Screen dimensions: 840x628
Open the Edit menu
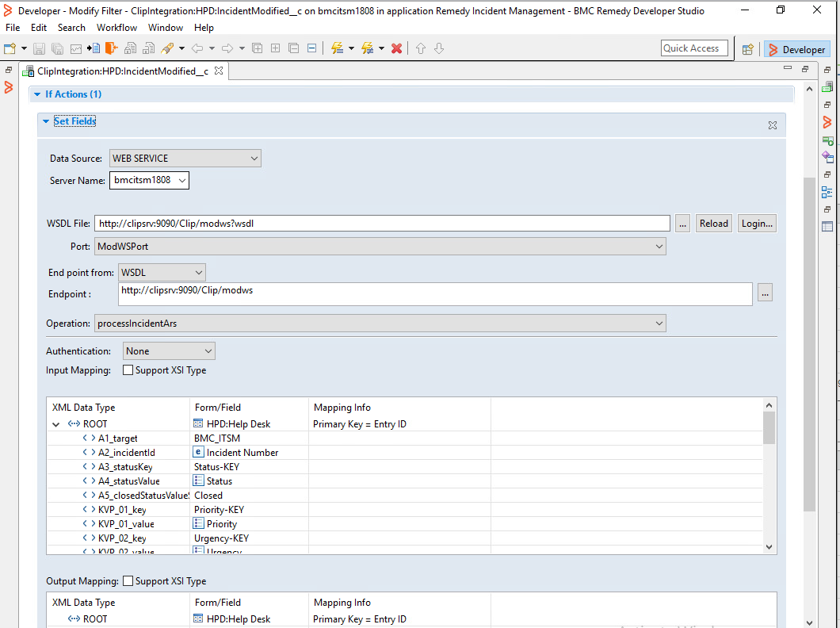[39, 28]
